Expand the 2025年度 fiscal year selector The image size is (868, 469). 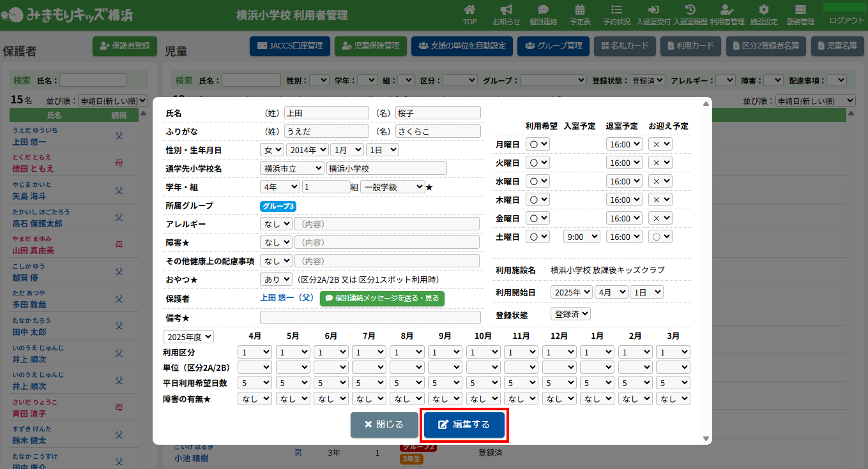point(188,336)
